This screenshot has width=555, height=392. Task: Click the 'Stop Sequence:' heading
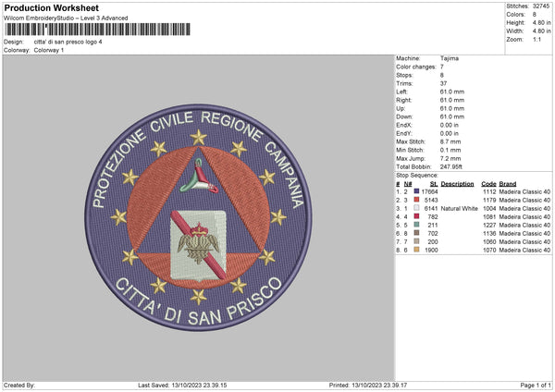[417, 176]
